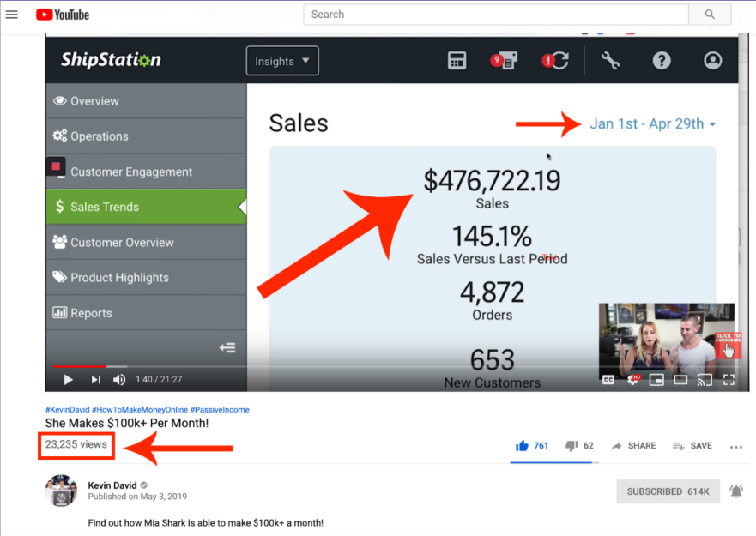This screenshot has height=536, width=756.
Task: Toggle the notification bell
Action: (x=736, y=491)
